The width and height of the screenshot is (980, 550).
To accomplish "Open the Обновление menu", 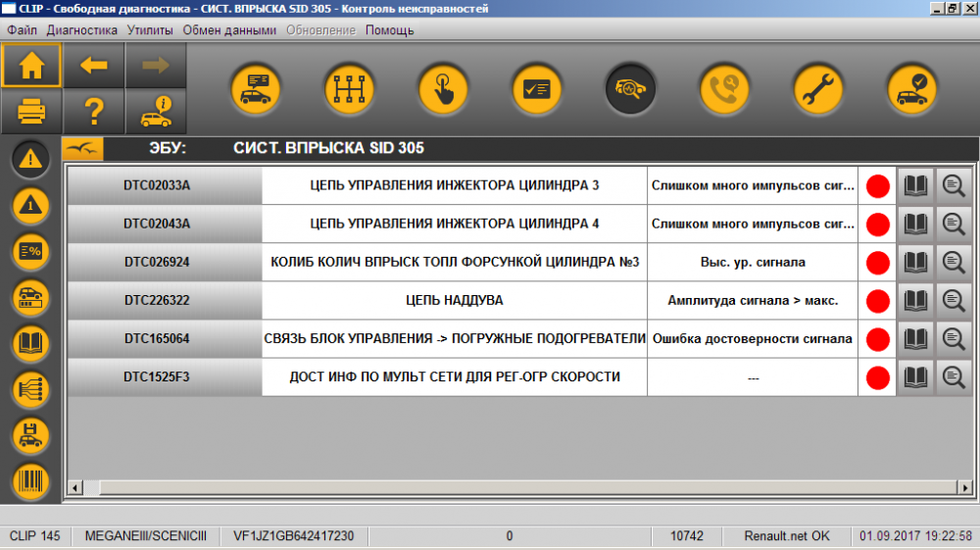I will click(320, 30).
